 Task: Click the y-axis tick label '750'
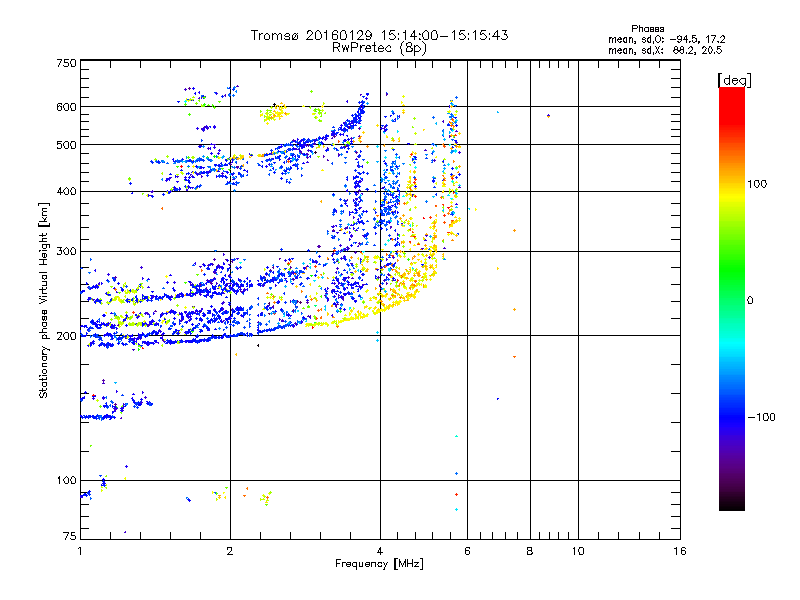click(66, 63)
